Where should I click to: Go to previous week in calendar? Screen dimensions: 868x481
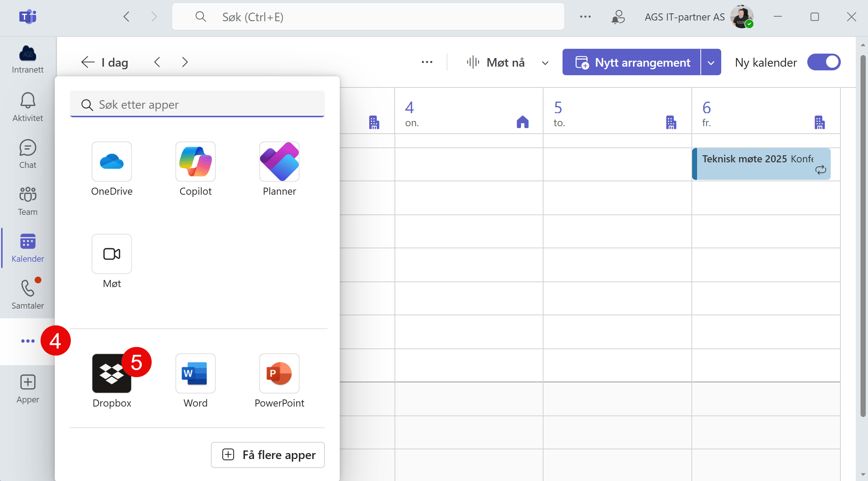pos(157,62)
